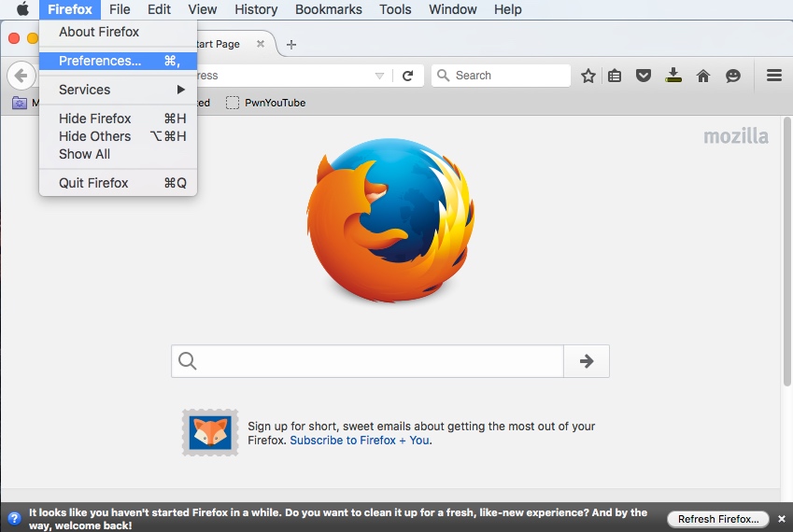Click the magnifier icon in toolbar search box

point(443,76)
